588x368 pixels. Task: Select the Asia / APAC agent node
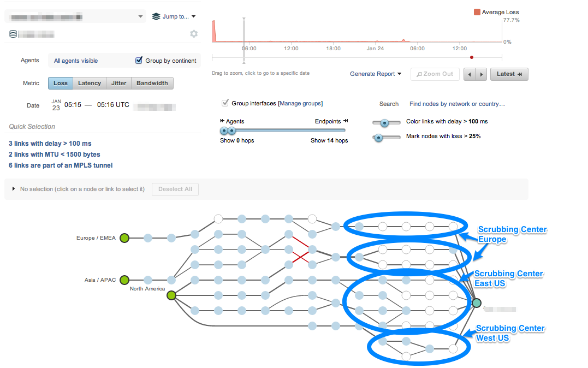[124, 280]
